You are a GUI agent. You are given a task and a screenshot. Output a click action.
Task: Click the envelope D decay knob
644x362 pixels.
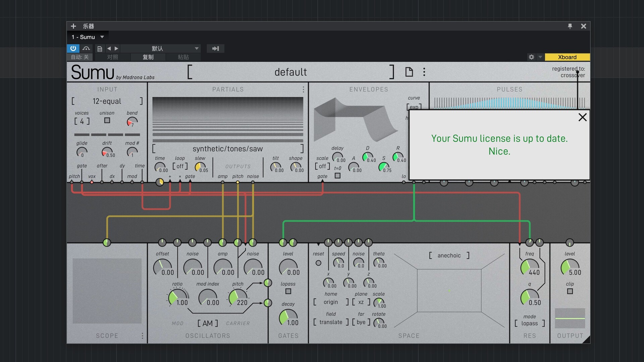(x=368, y=157)
